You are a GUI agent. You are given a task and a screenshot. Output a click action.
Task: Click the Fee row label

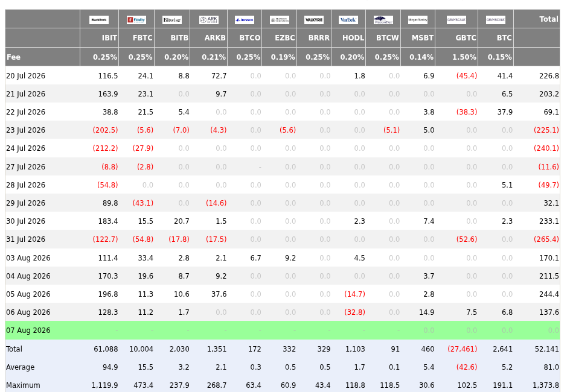(x=13, y=57)
